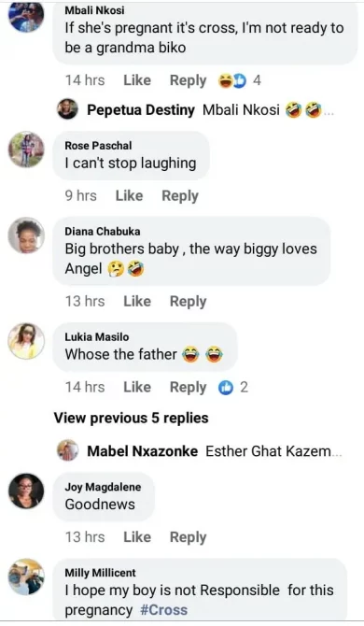Open the #Cross hashtag
The height and width of the screenshot is (626, 364).
point(164,610)
